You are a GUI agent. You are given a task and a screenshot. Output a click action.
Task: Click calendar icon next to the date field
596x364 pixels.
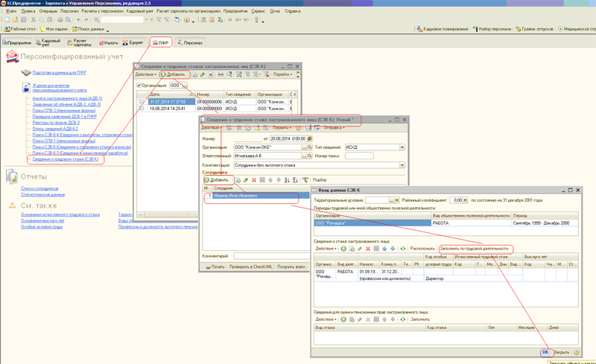310,138
